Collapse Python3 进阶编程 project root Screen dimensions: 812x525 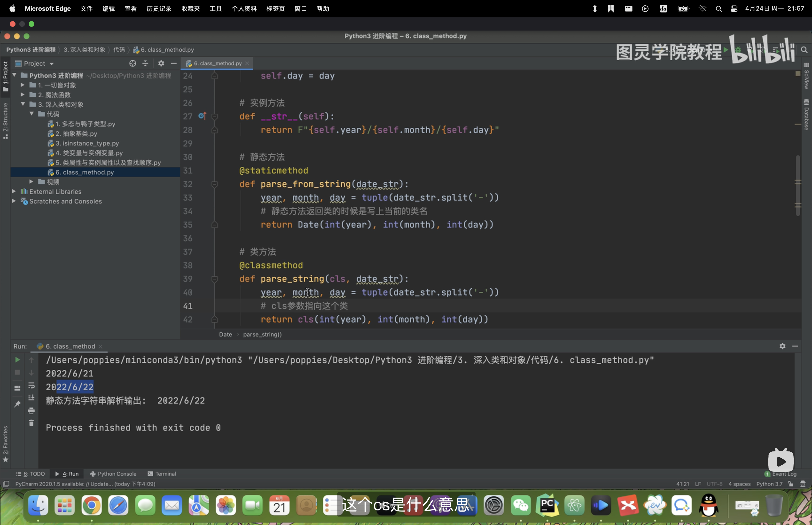tap(15, 75)
